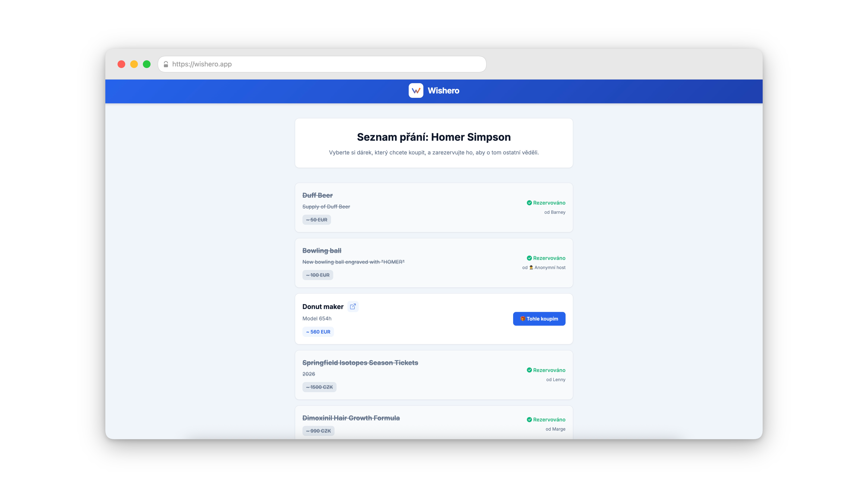
Task: Click the Seznam přání: Homer Simpson heading
Action: tap(434, 137)
